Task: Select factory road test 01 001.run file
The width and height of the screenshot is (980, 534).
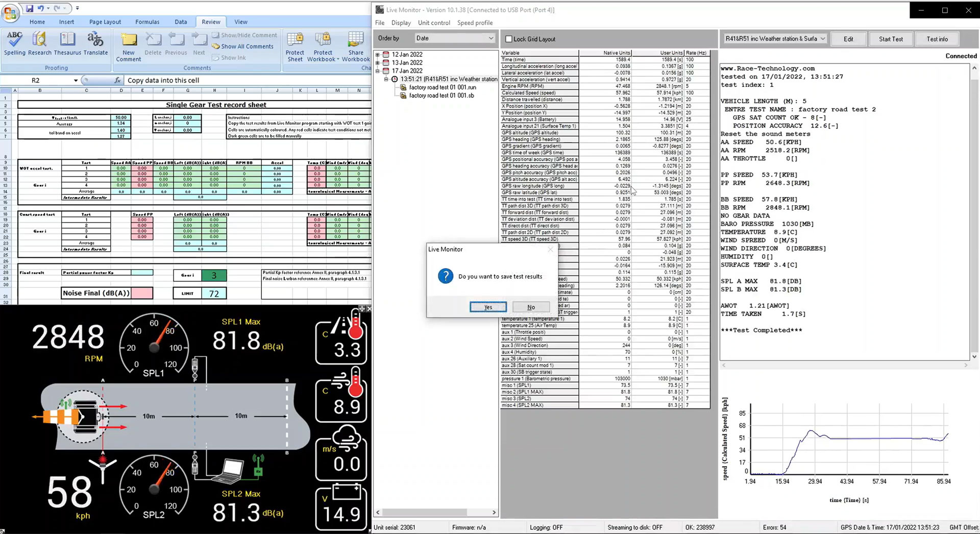Action: pos(442,87)
